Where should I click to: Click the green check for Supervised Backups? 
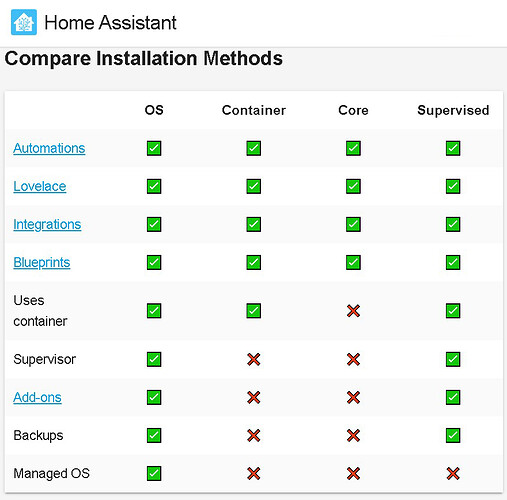[x=453, y=435]
